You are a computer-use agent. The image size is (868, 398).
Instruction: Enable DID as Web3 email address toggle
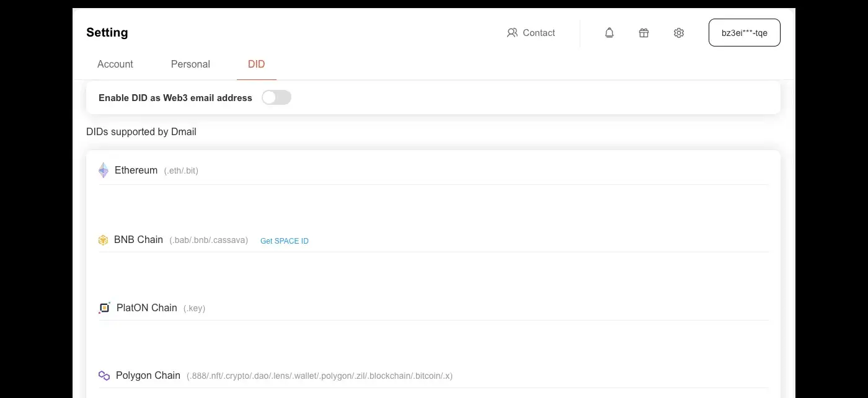pos(276,97)
